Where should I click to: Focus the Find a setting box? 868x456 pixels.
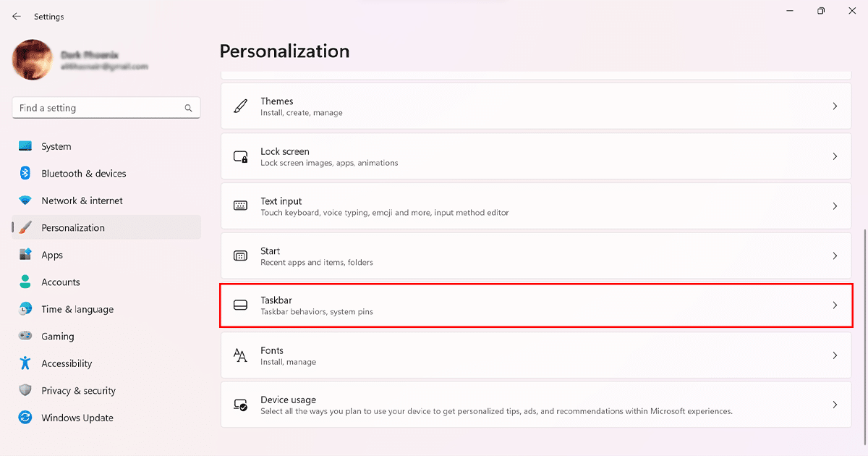pos(98,109)
